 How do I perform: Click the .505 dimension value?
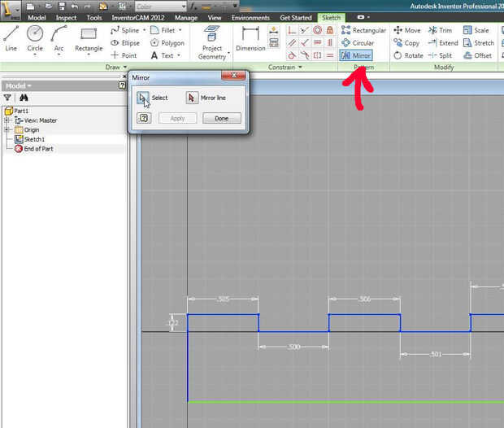click(224, 299)
